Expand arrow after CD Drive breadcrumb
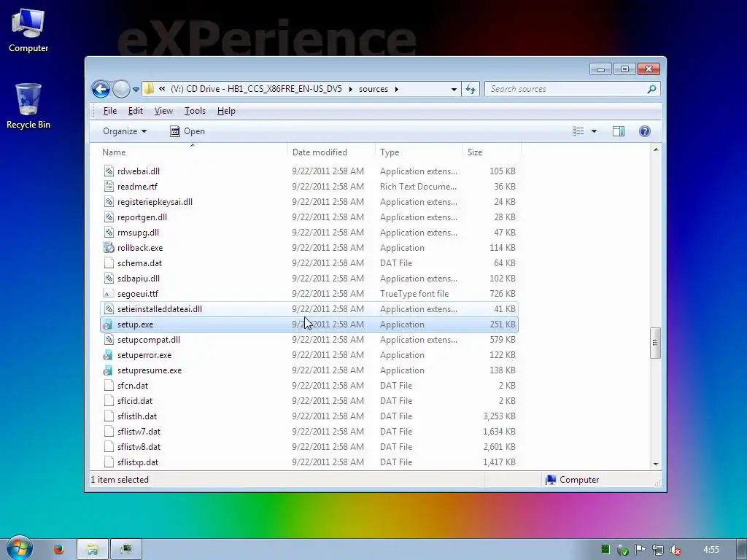This screenshot has height=560, width=747. pos(350,89)
